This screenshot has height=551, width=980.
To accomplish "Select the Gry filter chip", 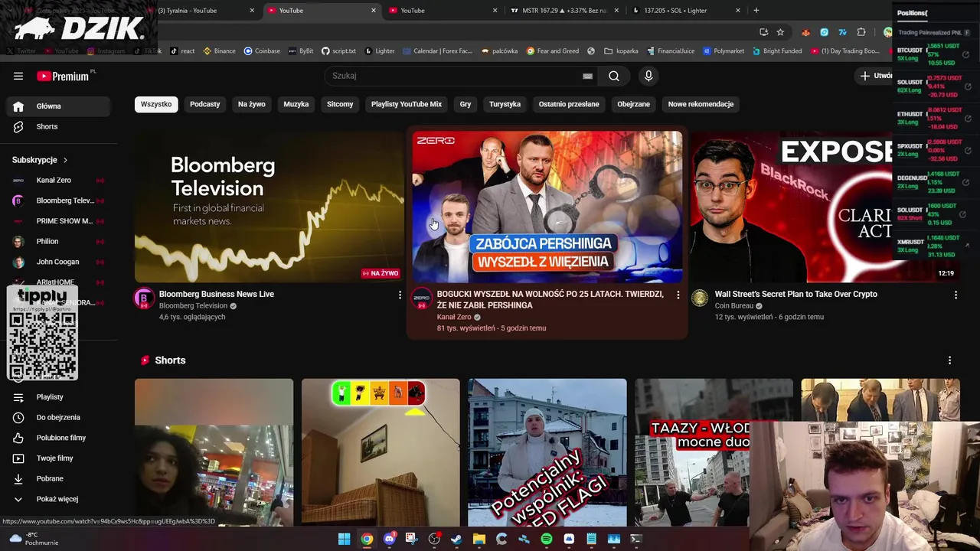I will [465, 104].
